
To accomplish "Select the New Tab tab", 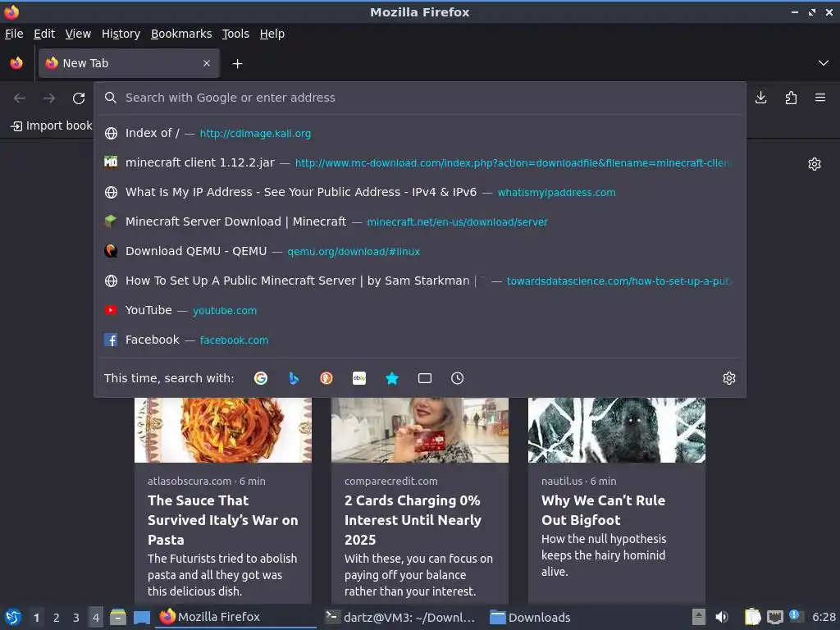I will click(x=129, y=63).
